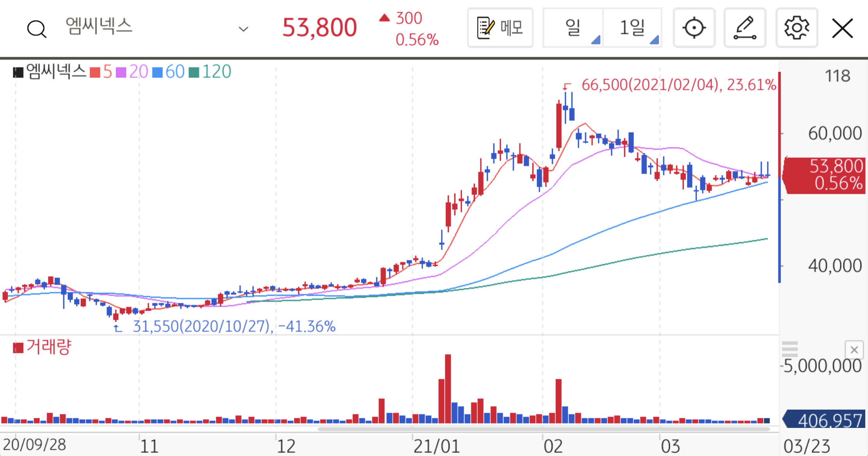Close the chart with the top-right X icon
868x456 pixels.
click(843, 28)
